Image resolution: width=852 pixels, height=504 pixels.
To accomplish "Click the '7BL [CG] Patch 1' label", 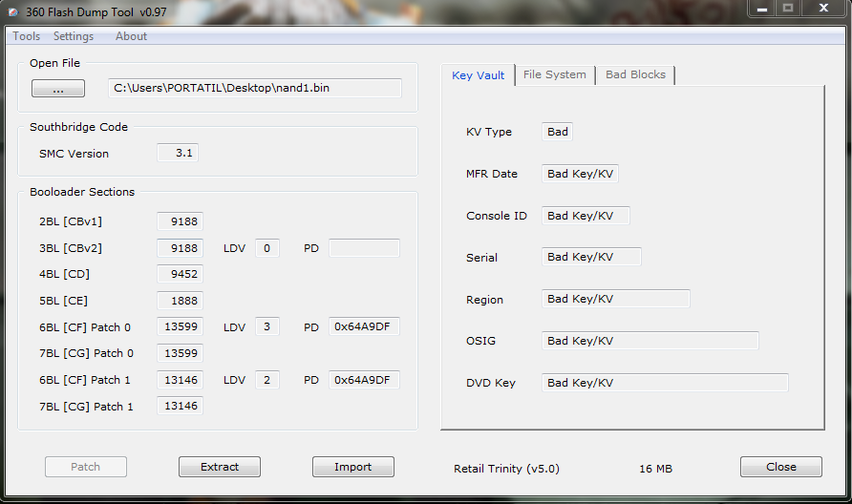I will (86, 407).
